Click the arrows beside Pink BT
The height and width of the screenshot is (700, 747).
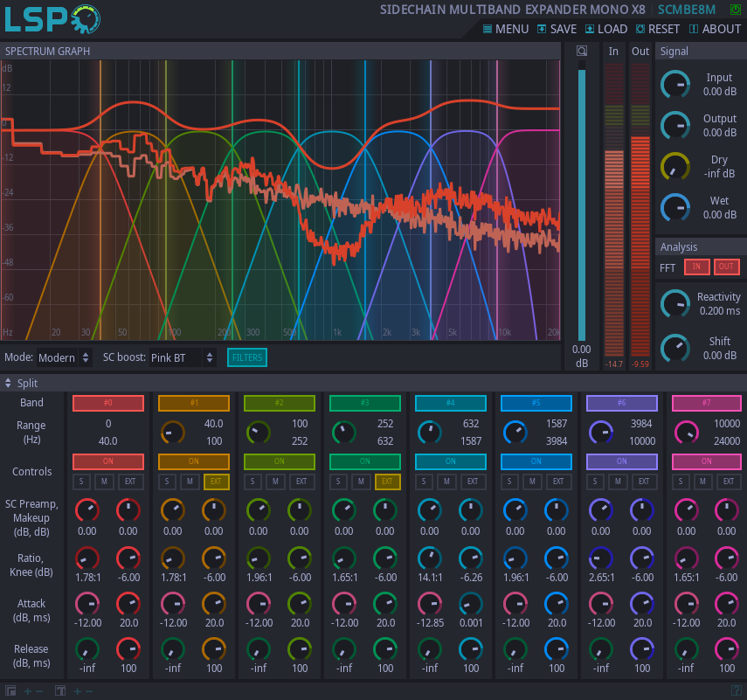click(x=210, y=357)
